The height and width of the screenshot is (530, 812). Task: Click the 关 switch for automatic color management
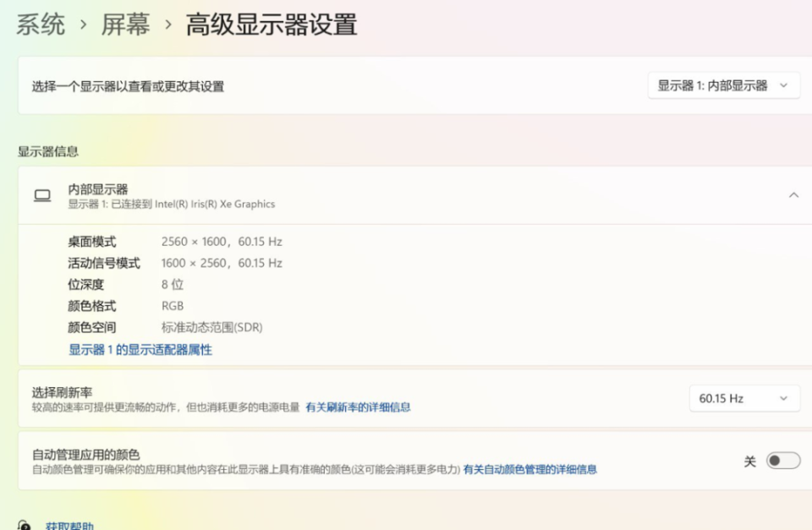[782, 460]
